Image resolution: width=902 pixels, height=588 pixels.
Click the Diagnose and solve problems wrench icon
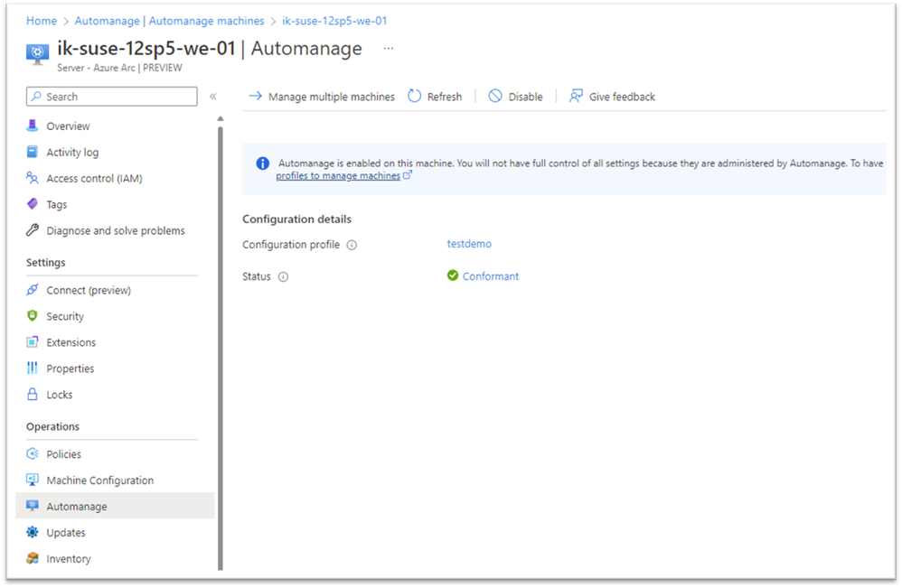click(x=33, y=230)
